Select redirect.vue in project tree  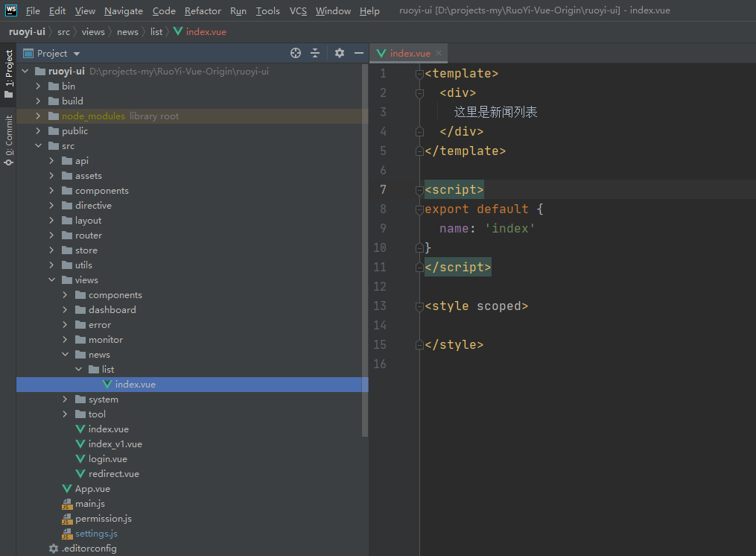[x=113, y=474]
